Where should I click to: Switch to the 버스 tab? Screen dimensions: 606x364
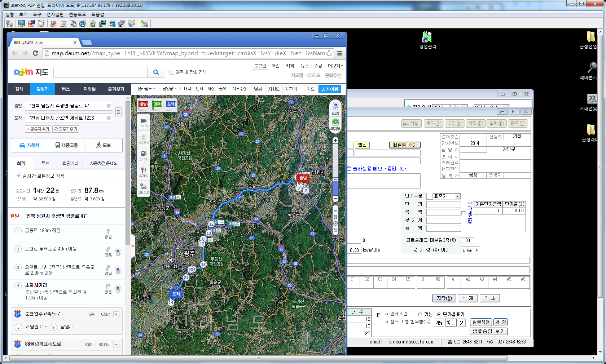pyautogui.click(x=66, y=89)
